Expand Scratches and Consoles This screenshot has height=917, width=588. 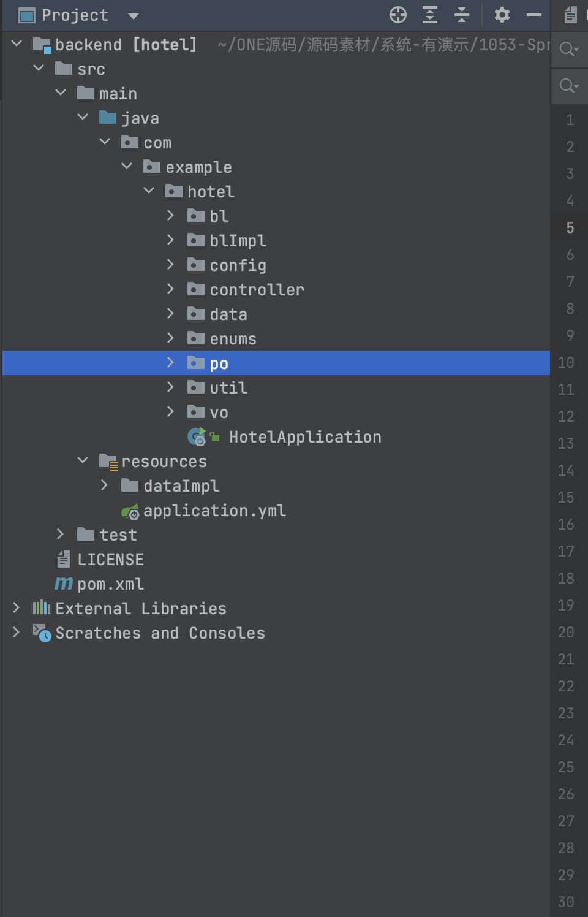coord(17,633)
